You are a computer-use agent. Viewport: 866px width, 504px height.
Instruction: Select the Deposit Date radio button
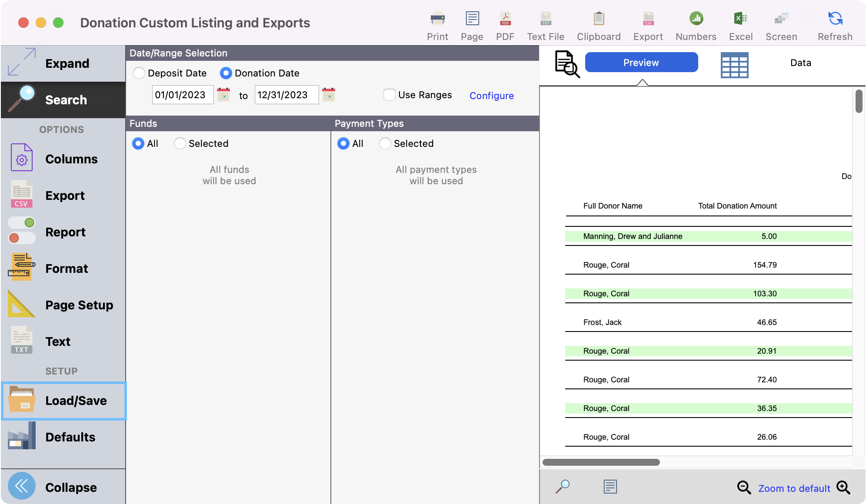tap(139, 73)
